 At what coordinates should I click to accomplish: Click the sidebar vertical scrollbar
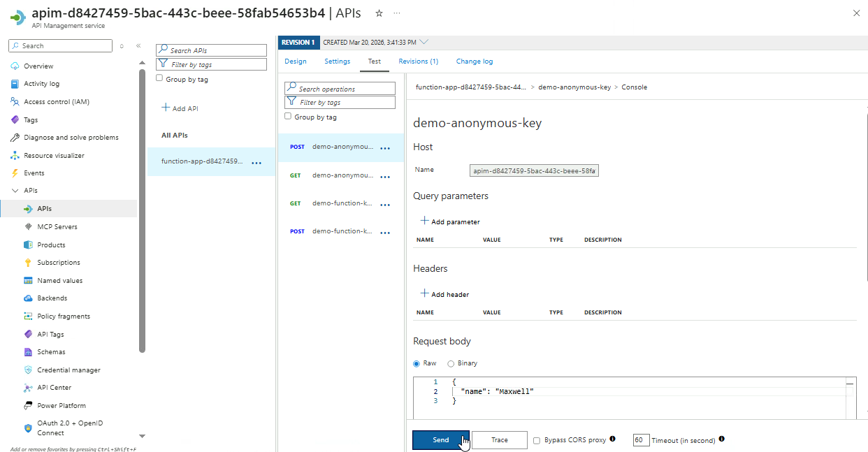143,210
